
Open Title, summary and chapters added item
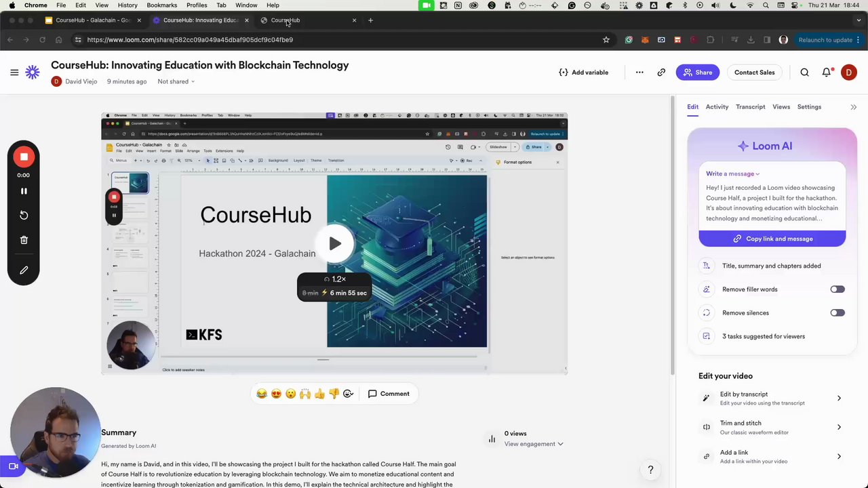772,266
